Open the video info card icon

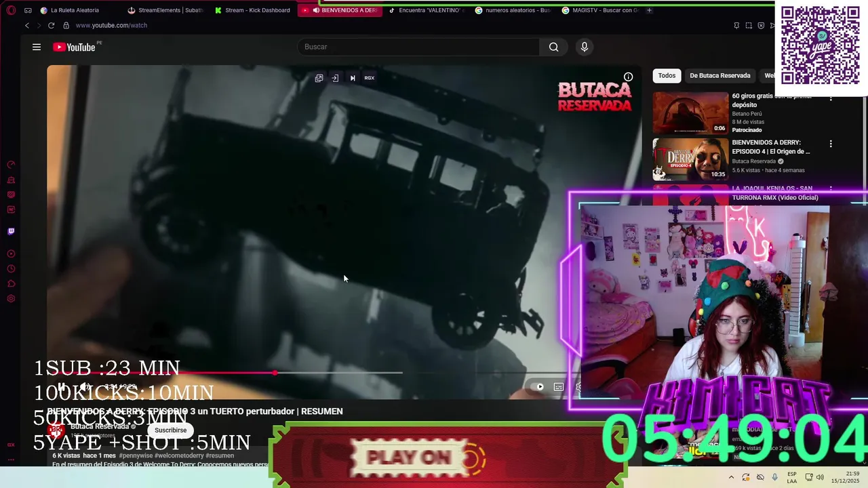tap(629, 77)
